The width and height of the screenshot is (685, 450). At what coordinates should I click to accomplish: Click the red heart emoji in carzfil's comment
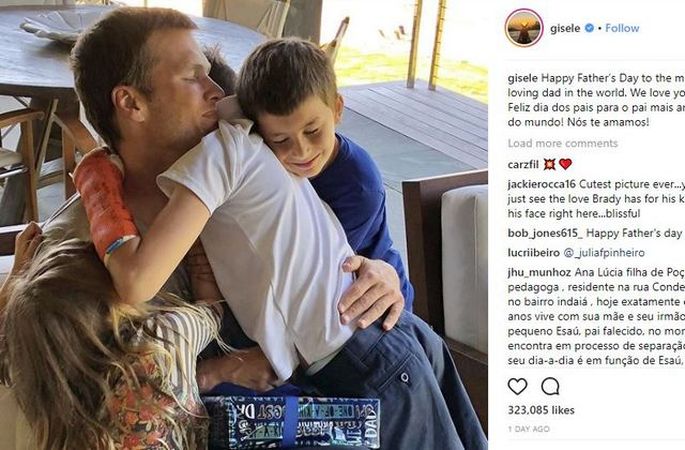click(565, 164)
